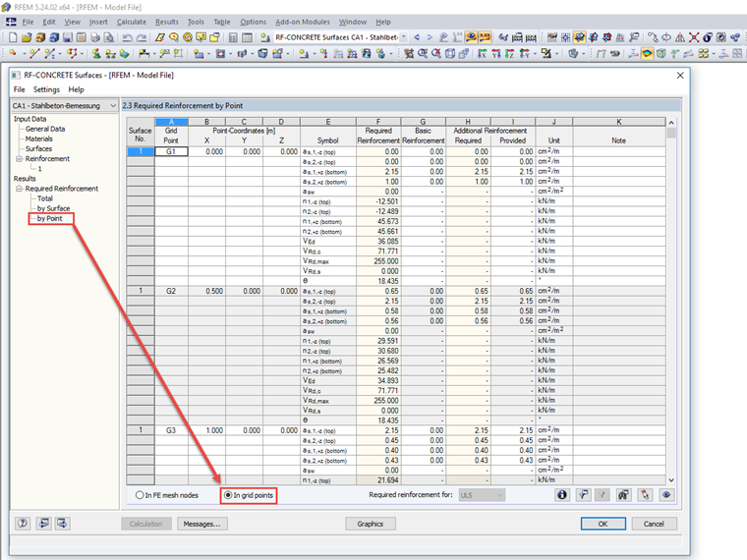The image size is (747, 560).
Task: Click the Cancel button
Action: [x=654, y=524]
